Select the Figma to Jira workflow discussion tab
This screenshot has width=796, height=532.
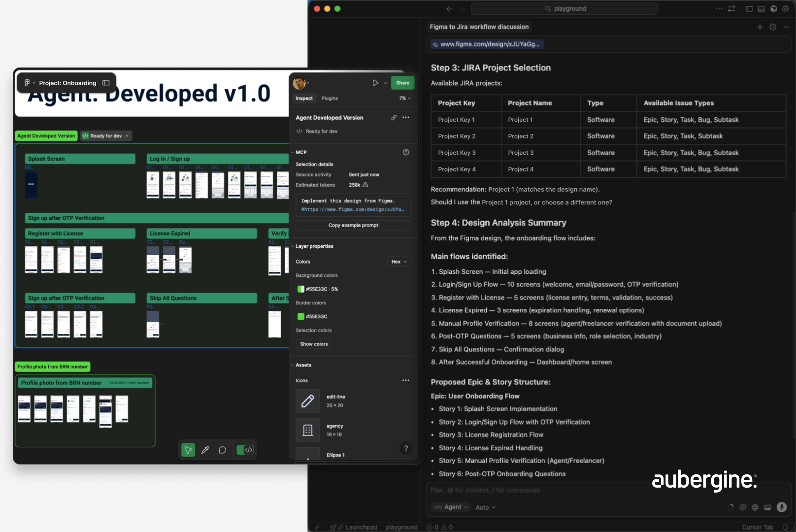(479, 27)
